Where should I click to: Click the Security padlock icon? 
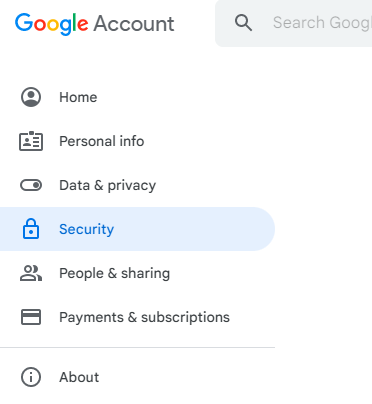[31, 229]
